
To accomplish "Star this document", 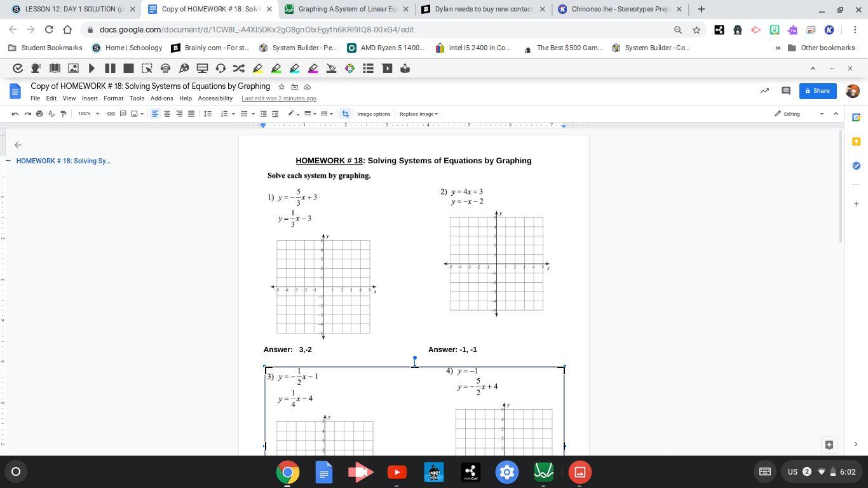I will [281, 86].
